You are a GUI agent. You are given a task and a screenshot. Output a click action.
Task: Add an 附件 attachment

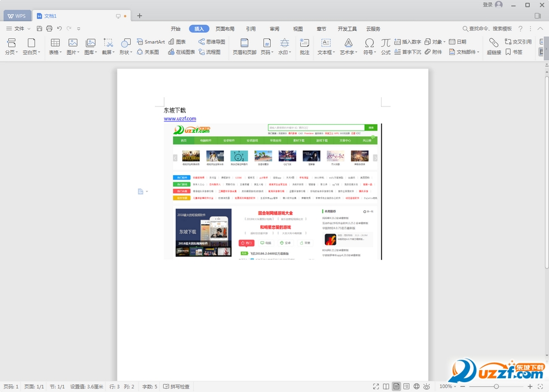(433, 52)
